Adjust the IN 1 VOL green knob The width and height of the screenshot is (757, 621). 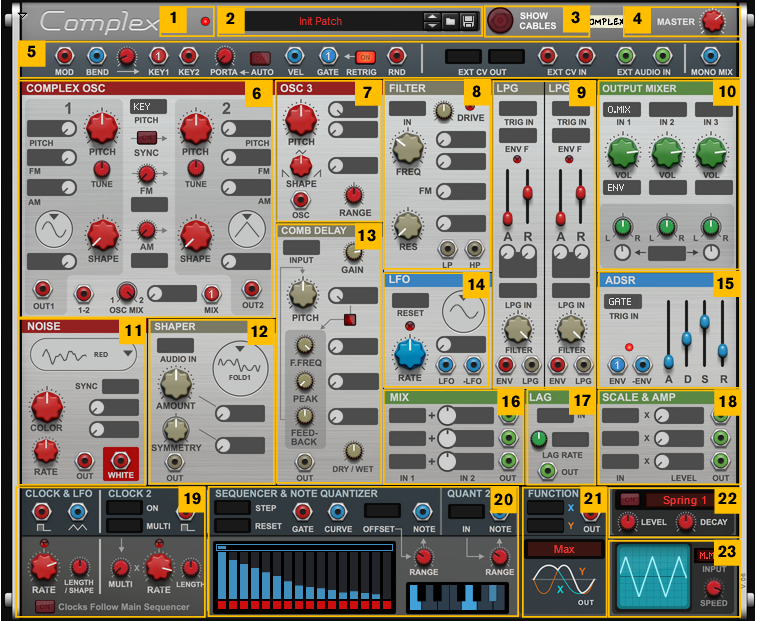[623, 153]
